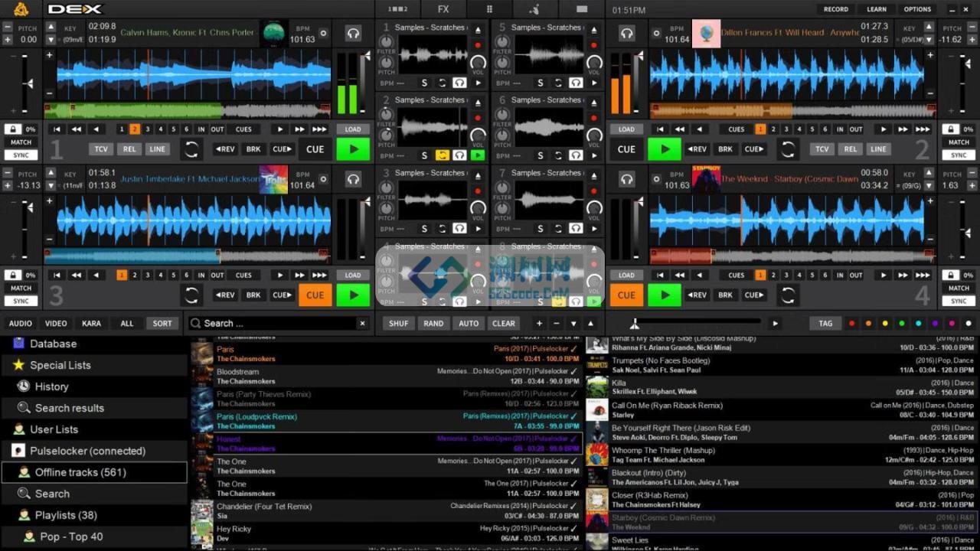Switch to the sampler grid tab
The width and height of the screenshot is (980, 551).
click(489, 9)
